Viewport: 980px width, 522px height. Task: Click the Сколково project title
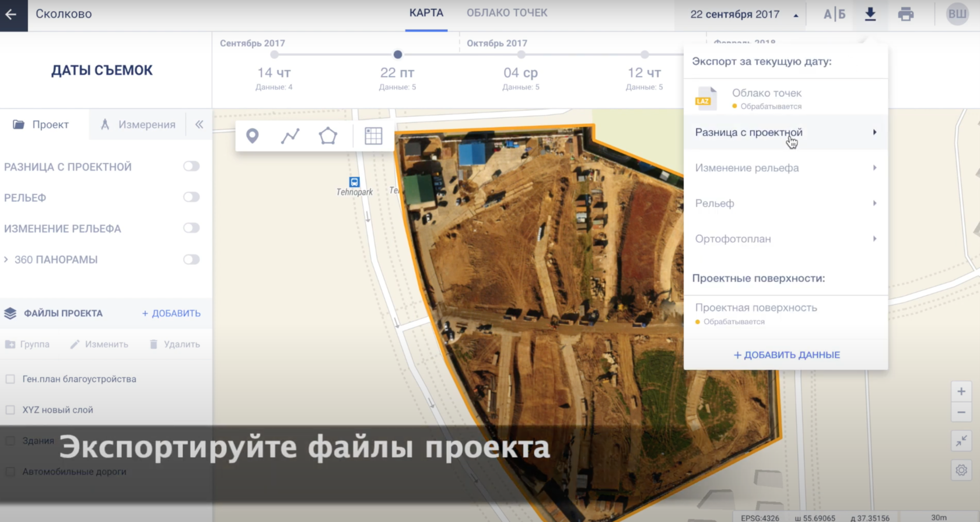coord(64,14)
